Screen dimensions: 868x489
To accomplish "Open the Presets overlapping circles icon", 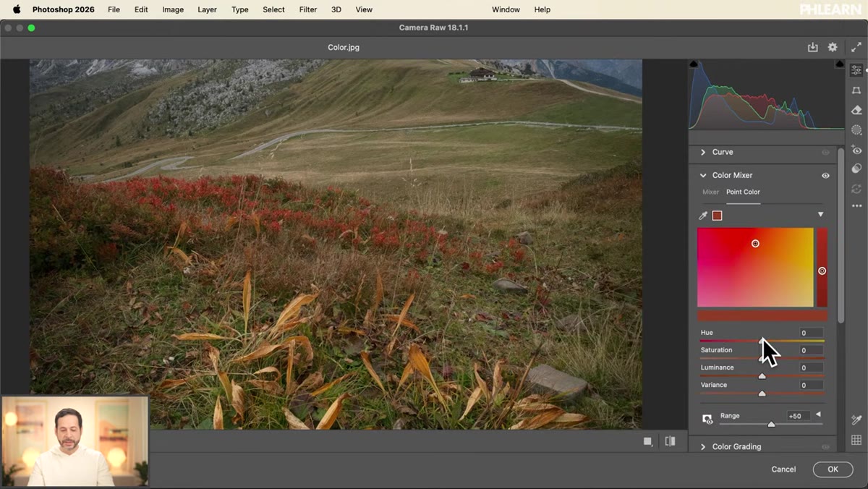I will (856, 169).
